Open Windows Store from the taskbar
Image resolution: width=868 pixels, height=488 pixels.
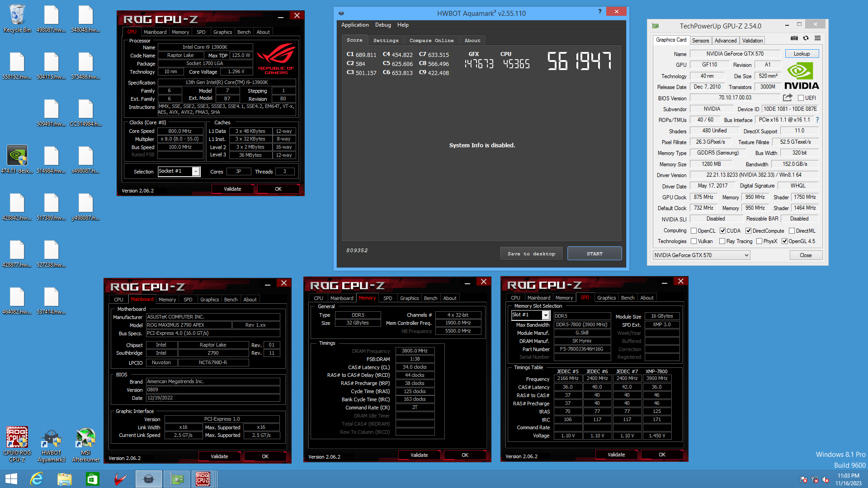(x=93, y=479)
